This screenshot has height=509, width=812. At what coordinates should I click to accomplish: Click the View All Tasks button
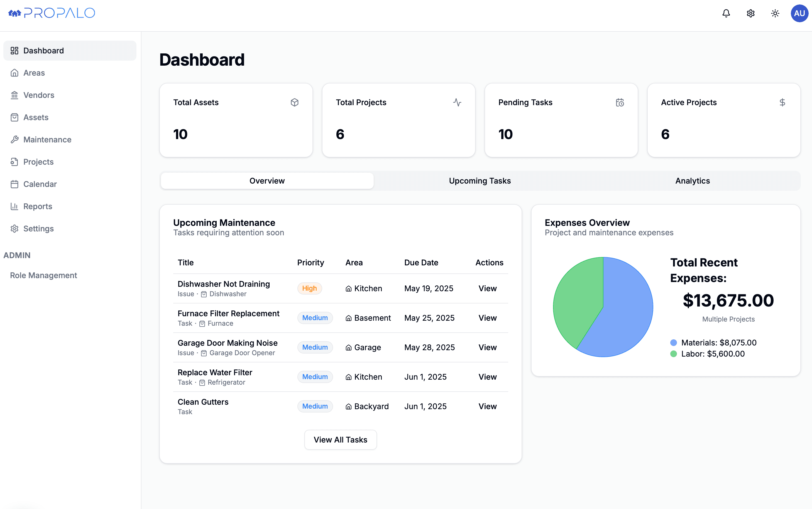[340, 440]
